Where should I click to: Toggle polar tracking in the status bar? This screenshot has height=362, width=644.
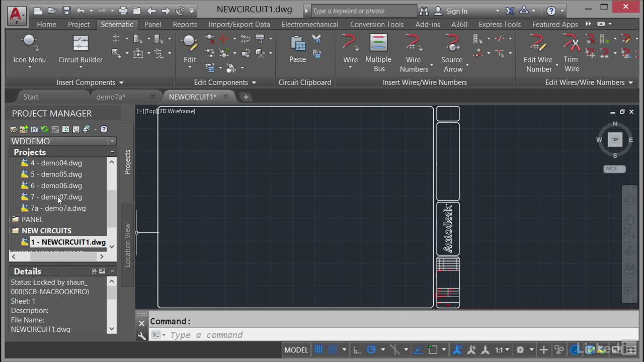[371, 350]
